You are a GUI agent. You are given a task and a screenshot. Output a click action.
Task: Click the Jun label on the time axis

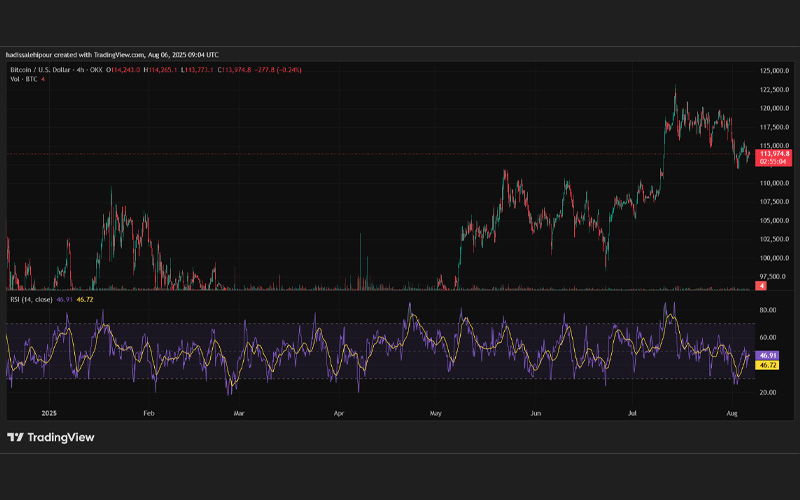536,413
